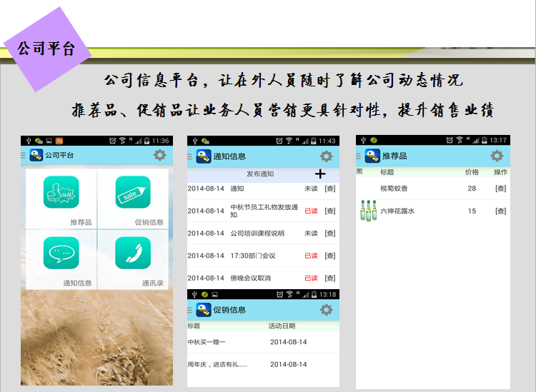This screenshot has width=536, height=392.
Task: Open the 推荐品 teal thumbs-up icon
Action: tap(61, 192)
